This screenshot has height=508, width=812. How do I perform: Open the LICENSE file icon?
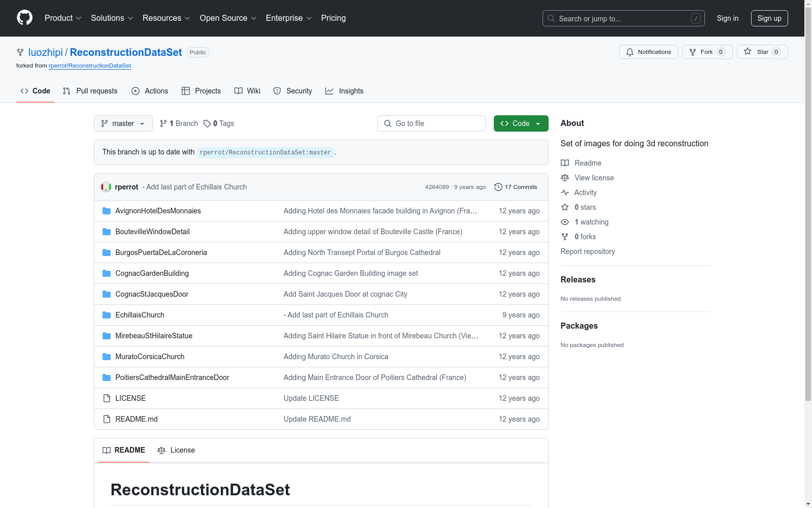(107, 398)
